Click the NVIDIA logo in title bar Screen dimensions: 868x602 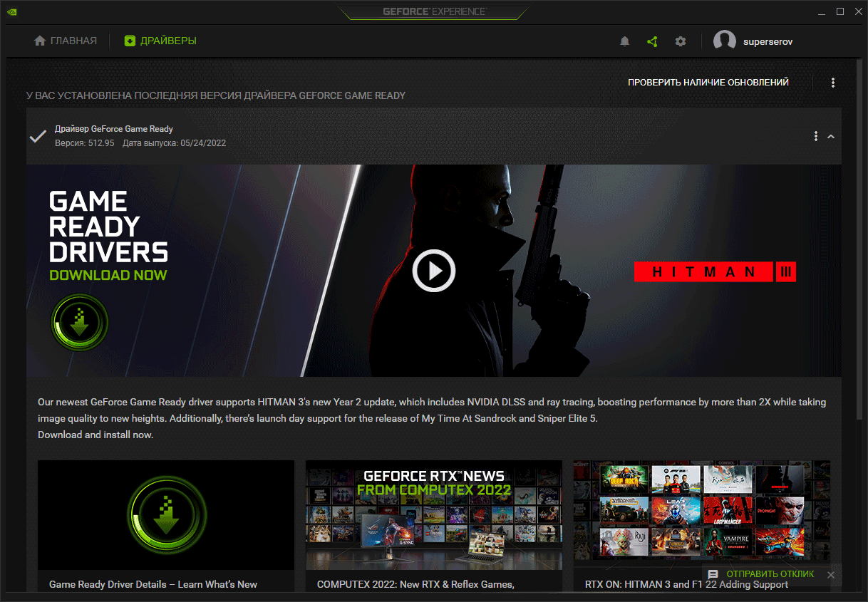[14, 11]
